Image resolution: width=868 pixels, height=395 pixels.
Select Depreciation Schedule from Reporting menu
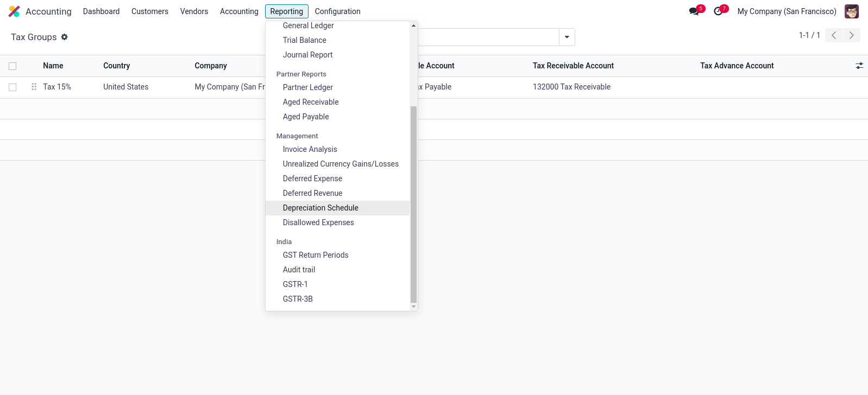pos(320,208)
